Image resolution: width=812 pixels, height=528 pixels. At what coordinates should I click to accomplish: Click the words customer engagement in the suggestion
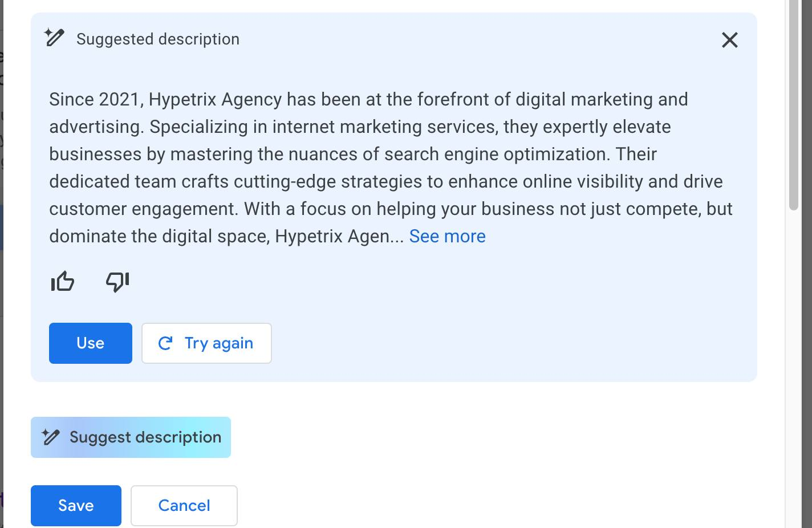pyautogui.click(x=143, y=209)
